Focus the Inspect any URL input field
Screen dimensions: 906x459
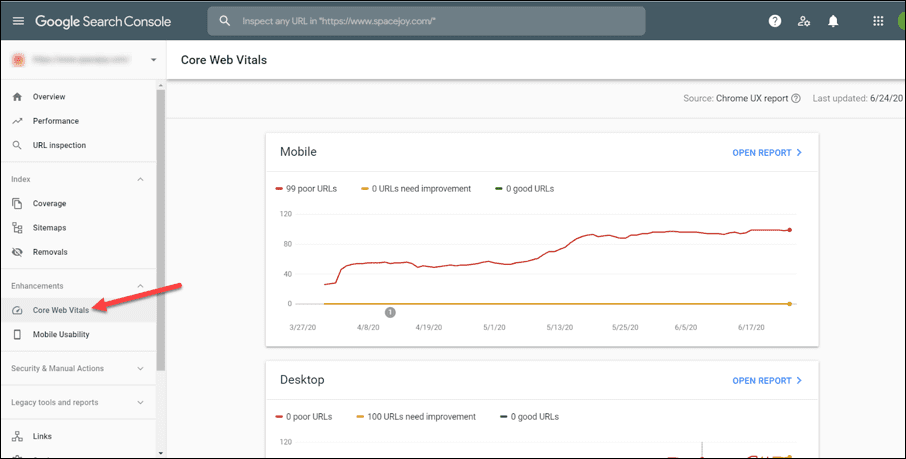click(x=426, y=21)
